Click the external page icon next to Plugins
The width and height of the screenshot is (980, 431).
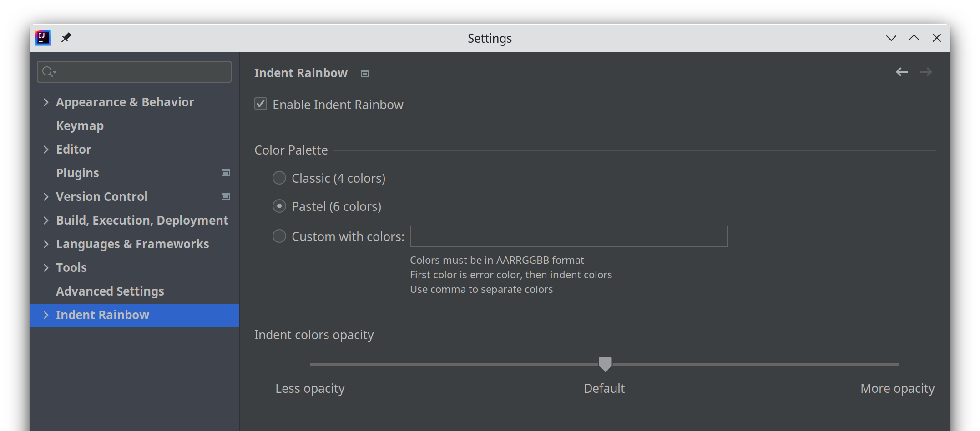(x=225, y=173)
